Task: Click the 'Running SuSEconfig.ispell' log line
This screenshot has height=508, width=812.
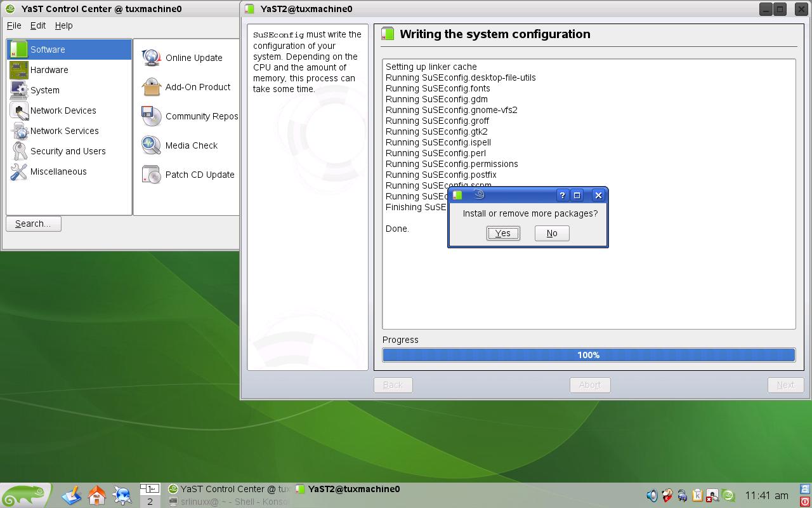Action: point(438,142)
